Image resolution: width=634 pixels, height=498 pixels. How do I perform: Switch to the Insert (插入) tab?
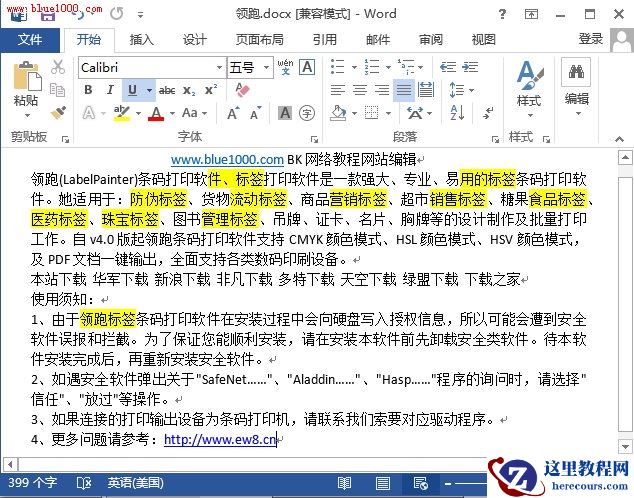141,40
